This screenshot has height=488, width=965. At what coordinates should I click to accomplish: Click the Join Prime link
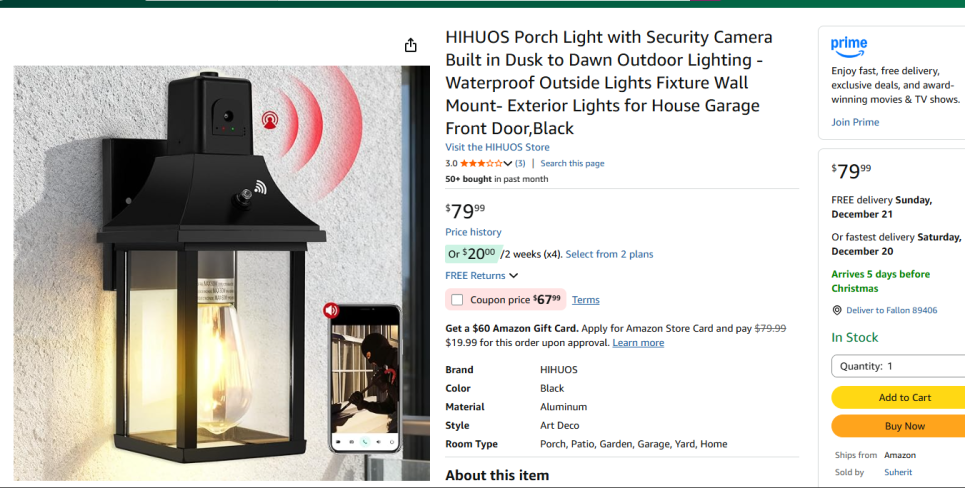855,122
